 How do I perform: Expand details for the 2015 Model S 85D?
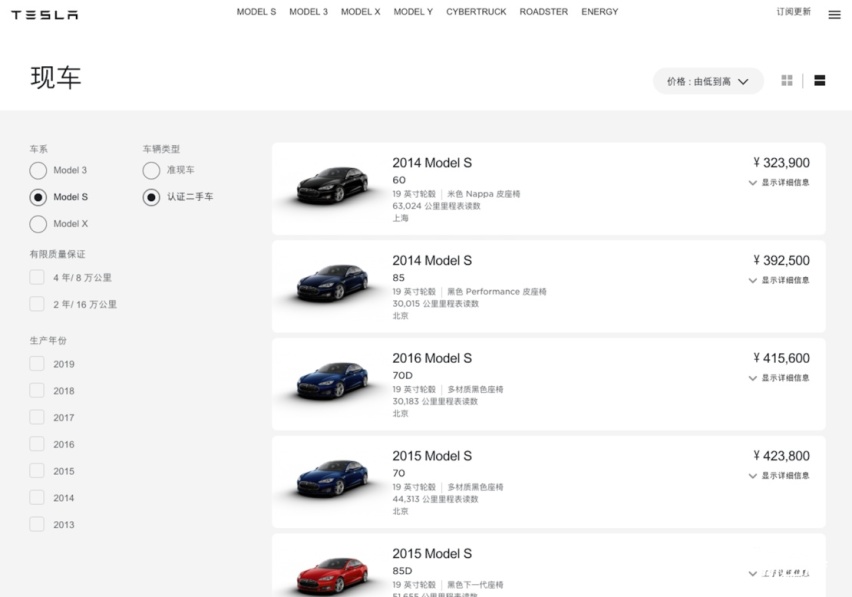coord(779,574)
